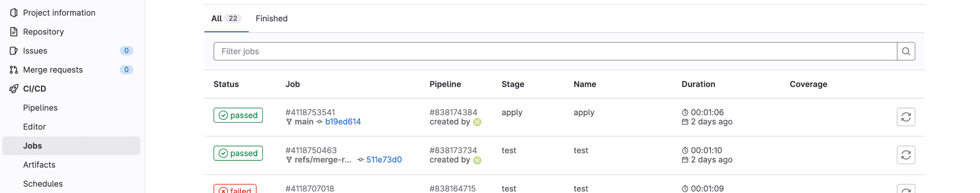Image resolution: width=980 pixels, height=193 pixels.
Task: Switch to the Finished tab
Action: pos(272,18)
